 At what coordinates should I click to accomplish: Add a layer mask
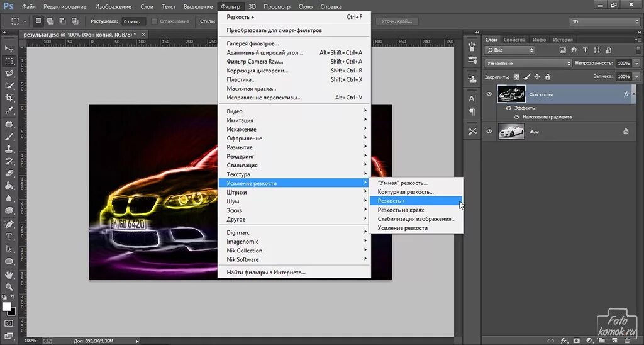tap(577, 341)
